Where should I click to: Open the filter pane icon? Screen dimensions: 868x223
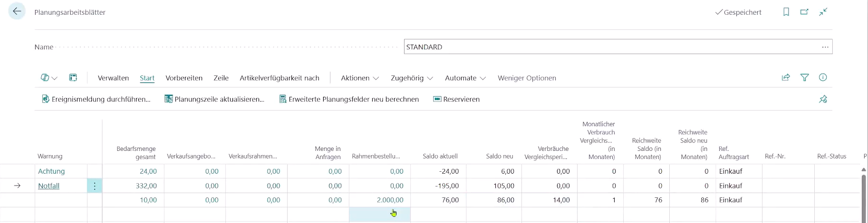805,77
